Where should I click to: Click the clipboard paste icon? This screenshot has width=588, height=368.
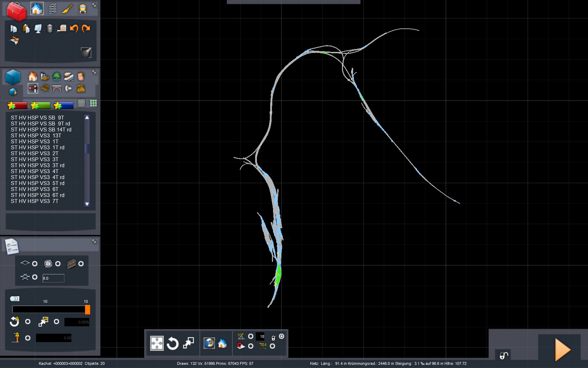tap(26, 28)
